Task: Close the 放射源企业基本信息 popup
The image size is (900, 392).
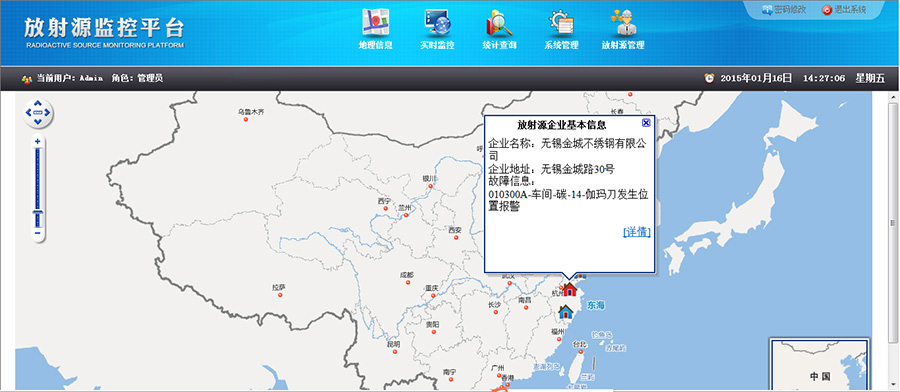Action: 646,123
